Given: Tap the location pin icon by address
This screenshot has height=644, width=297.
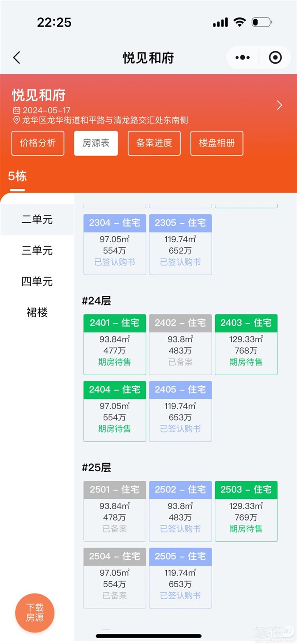Looking at the screenshot, I should coord(17,120).
